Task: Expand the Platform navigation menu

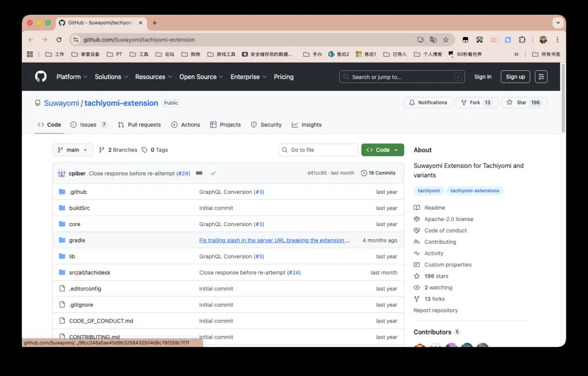Action: coord(72,77)
